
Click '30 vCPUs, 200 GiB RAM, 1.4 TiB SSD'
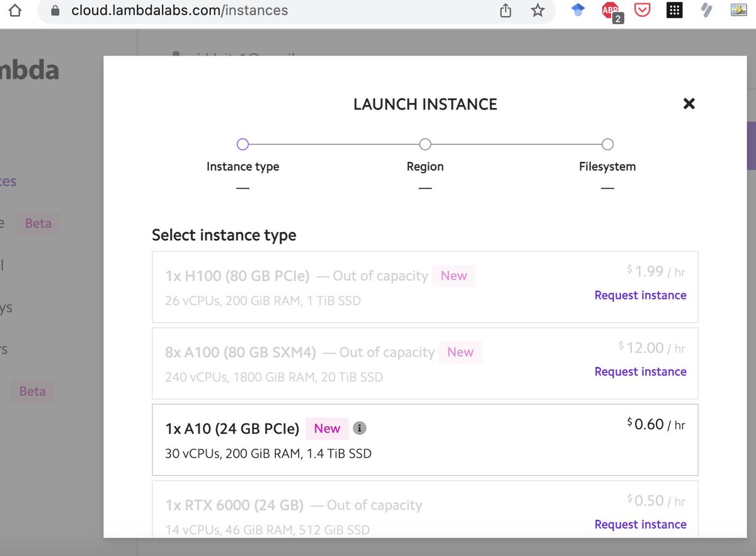(268, 453)
